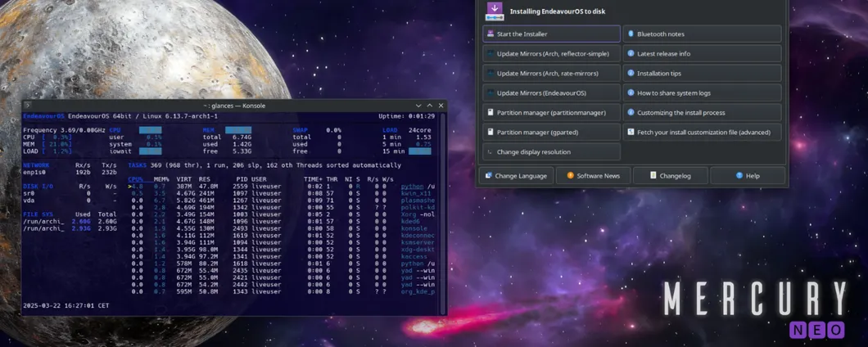Image resolution: width=868 pixels, height=347 pixels.
Task: Click the DISK I/O section heading
Action: [x=38, y=187]
